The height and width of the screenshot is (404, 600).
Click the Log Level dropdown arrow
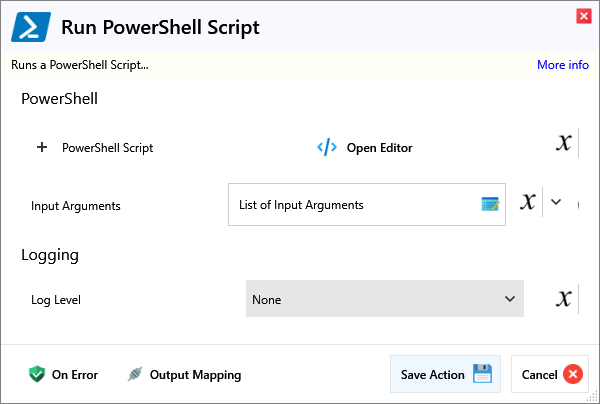509,299
